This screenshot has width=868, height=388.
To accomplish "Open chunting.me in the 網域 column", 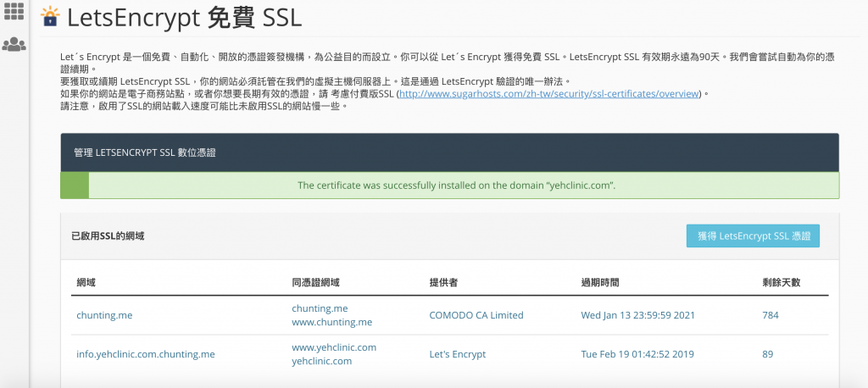I will 104,315.
